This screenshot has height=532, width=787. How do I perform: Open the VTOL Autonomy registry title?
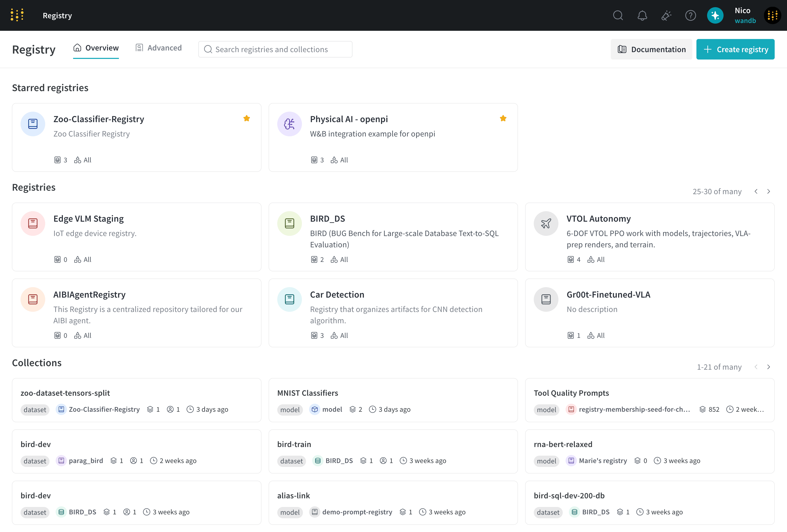pos(599,219)
